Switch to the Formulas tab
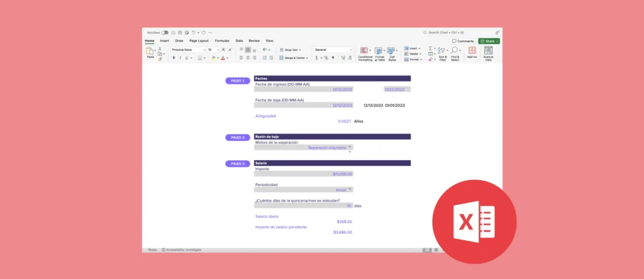The image size is (644, 279). [222, 40]
